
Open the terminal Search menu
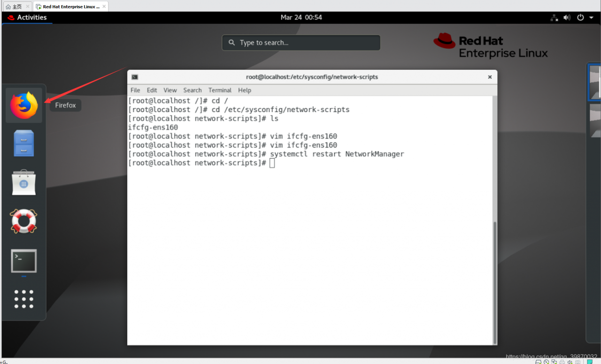(x=193, y=90)
